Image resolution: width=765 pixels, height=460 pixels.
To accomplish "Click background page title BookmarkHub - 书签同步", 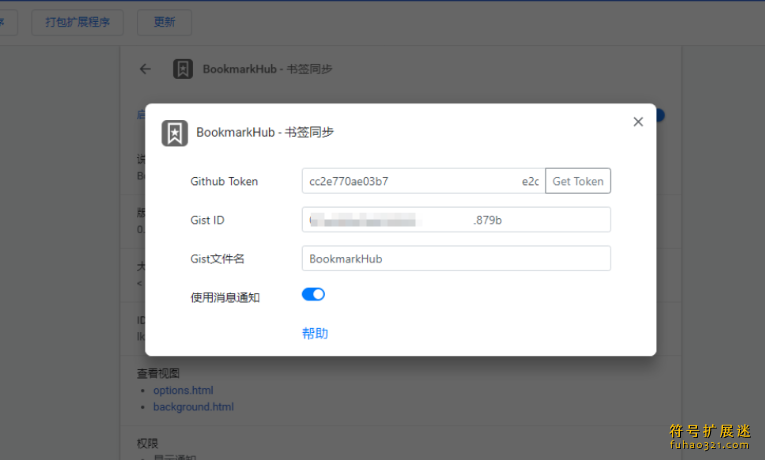I will pos(267,69).
